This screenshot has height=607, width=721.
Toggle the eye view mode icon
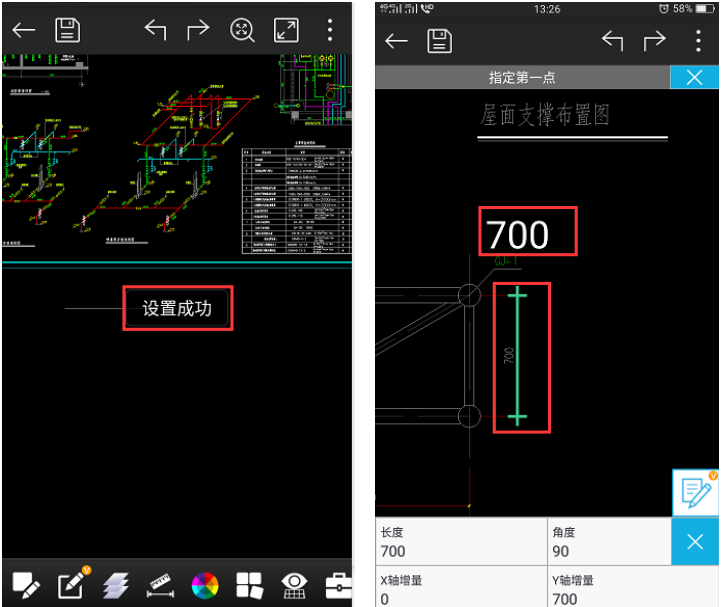[x=294, y=584]
